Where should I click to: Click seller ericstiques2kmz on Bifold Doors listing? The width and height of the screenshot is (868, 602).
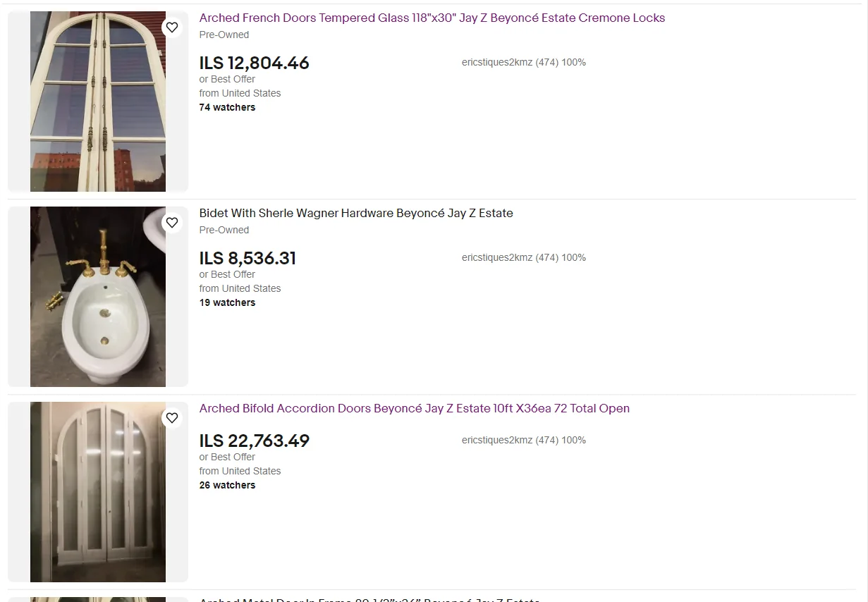tap(523, 440)
